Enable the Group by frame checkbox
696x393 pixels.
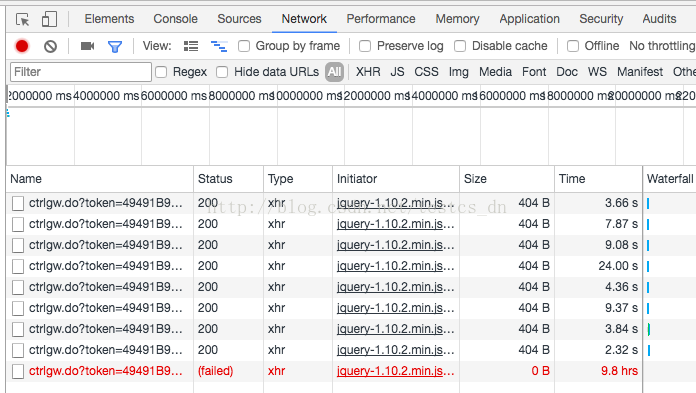click(x=244, y=46)
